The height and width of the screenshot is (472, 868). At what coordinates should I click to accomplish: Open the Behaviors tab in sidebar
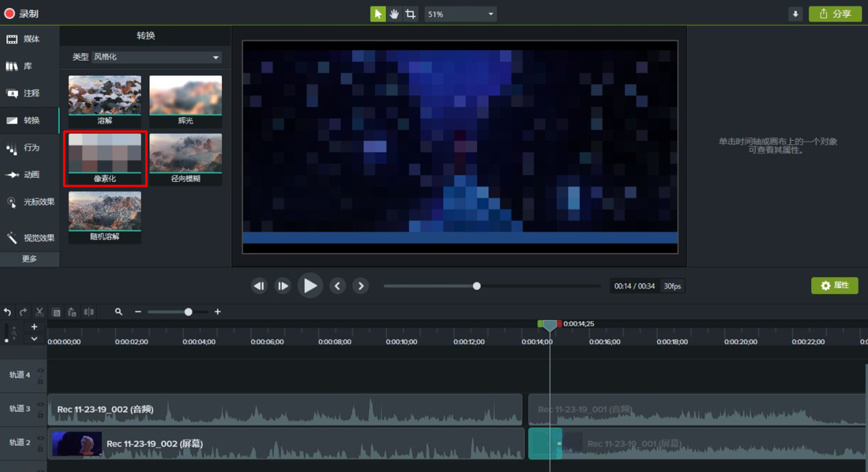tap(29, 148)
